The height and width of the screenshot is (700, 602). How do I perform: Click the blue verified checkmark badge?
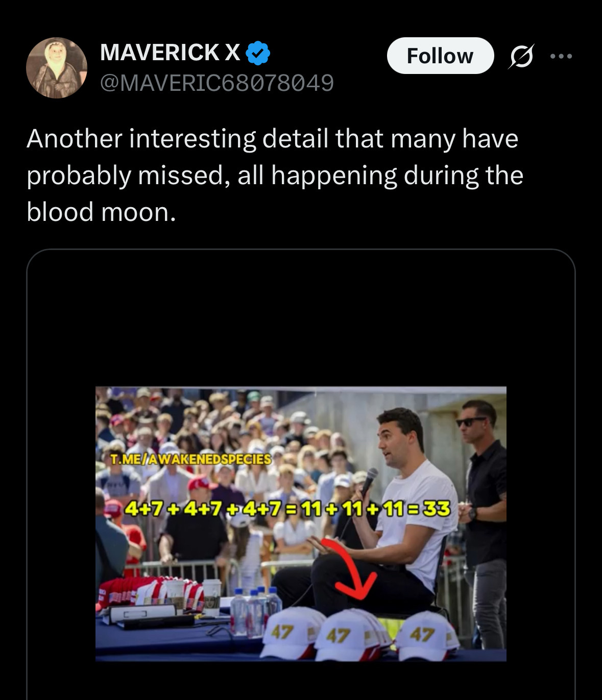coord(258,53)
